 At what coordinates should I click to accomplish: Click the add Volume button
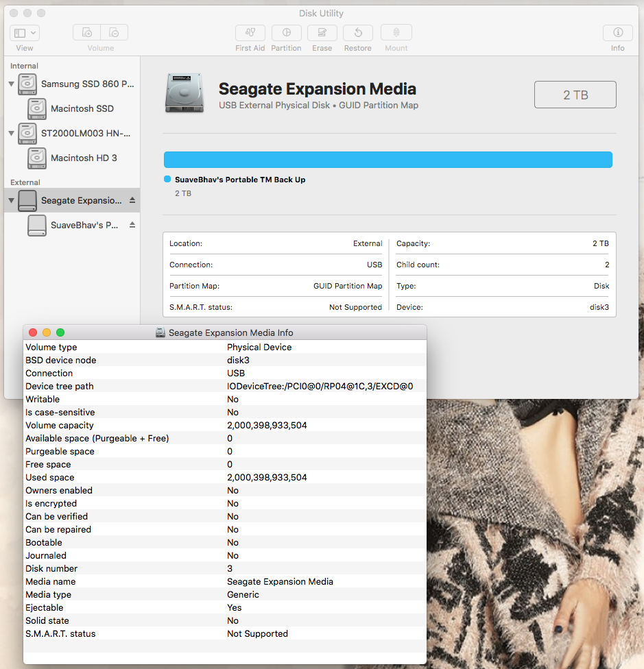(x=86, y=32)
